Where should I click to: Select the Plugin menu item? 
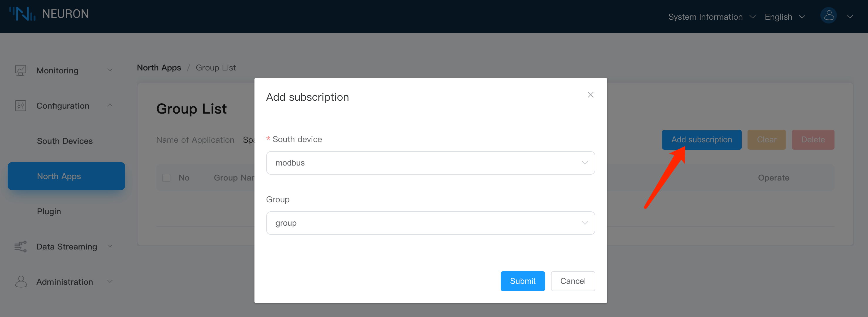click(x=49, y=211)
